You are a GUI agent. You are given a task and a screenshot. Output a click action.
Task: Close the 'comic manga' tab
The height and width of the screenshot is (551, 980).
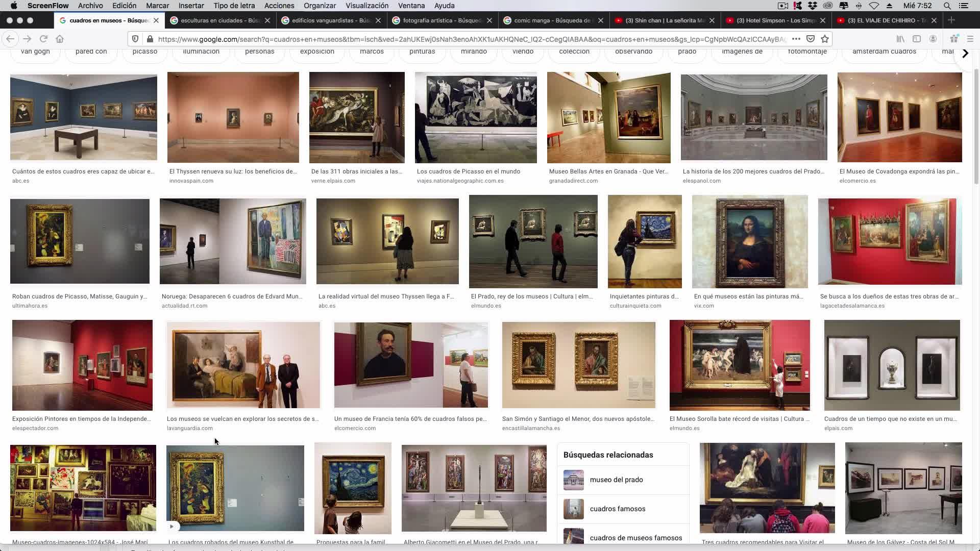[x=601, y=20]
